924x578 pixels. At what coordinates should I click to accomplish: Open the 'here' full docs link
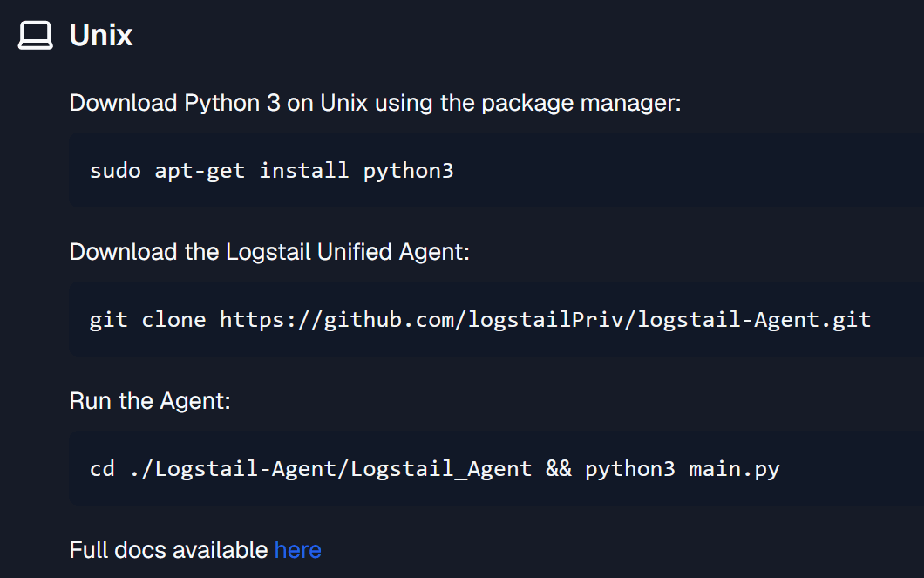(297, 550)
